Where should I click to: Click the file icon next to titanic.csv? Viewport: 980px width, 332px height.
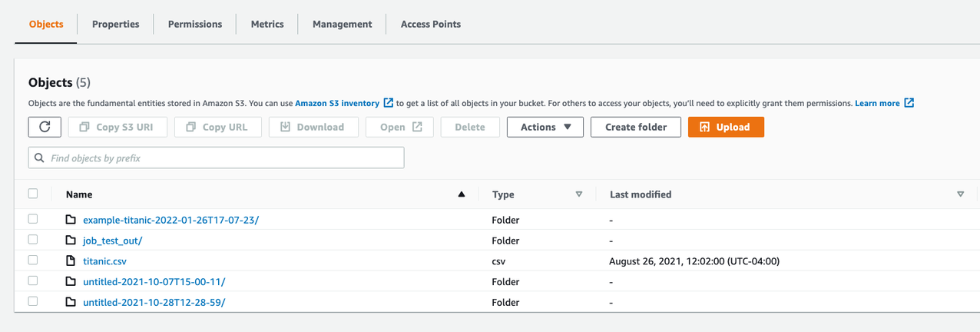coord(71,261)
